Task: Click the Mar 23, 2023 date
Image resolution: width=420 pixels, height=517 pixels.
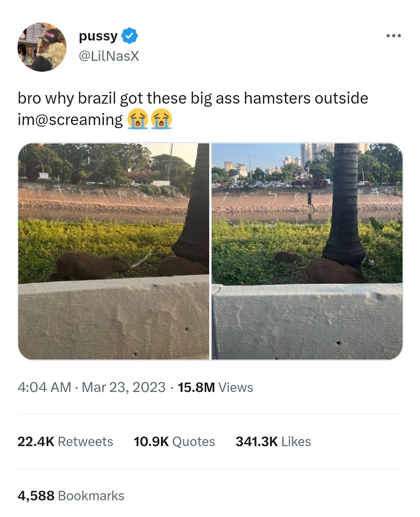Action: [123, 387]
